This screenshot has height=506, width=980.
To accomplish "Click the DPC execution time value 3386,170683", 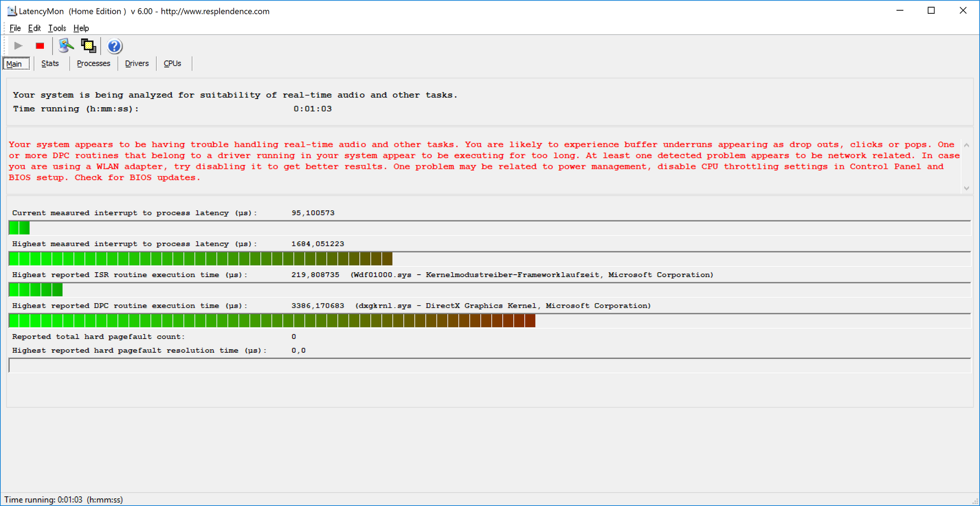I will 317,306.
